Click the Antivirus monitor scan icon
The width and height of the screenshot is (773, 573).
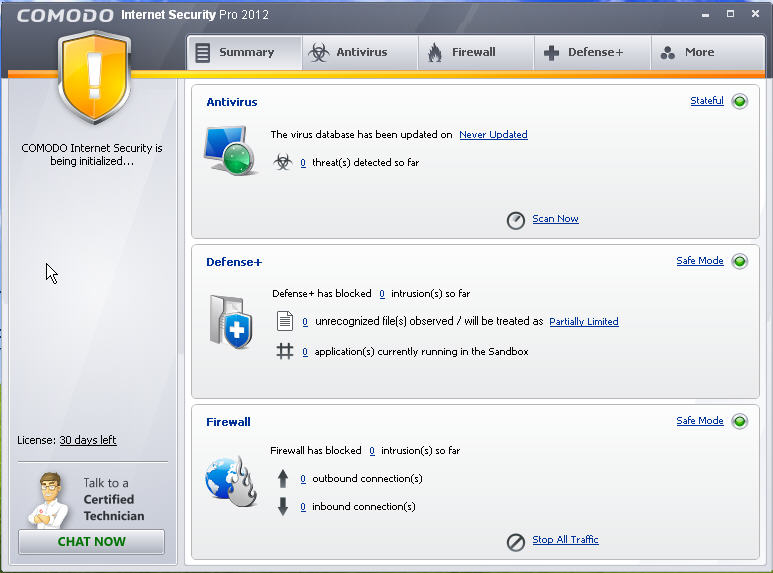tap(230, 150)
